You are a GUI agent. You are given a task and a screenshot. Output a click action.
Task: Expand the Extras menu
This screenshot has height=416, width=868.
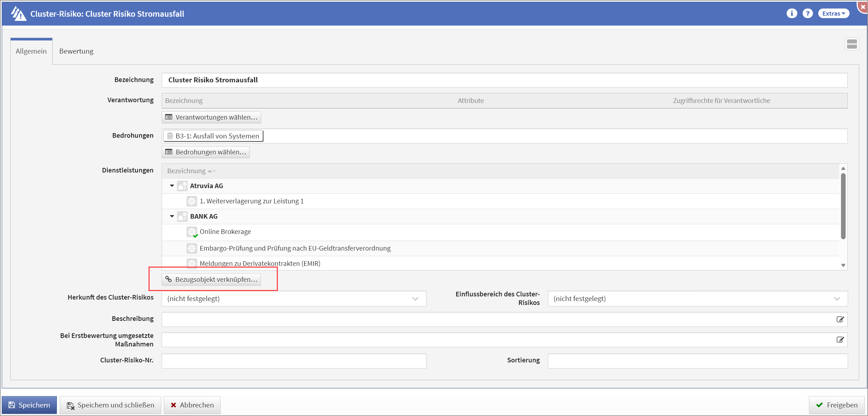click(x=834, y=13)
